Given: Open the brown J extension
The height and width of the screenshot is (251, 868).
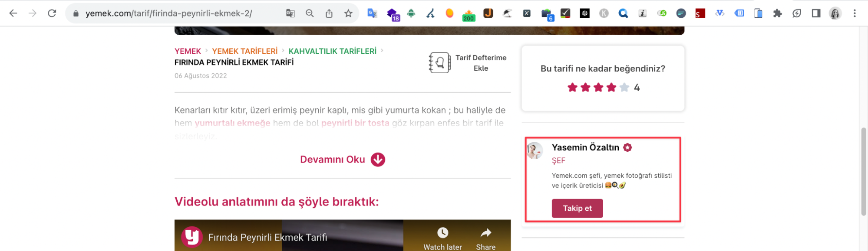Looking at the screenshot, I should [488, 13].
